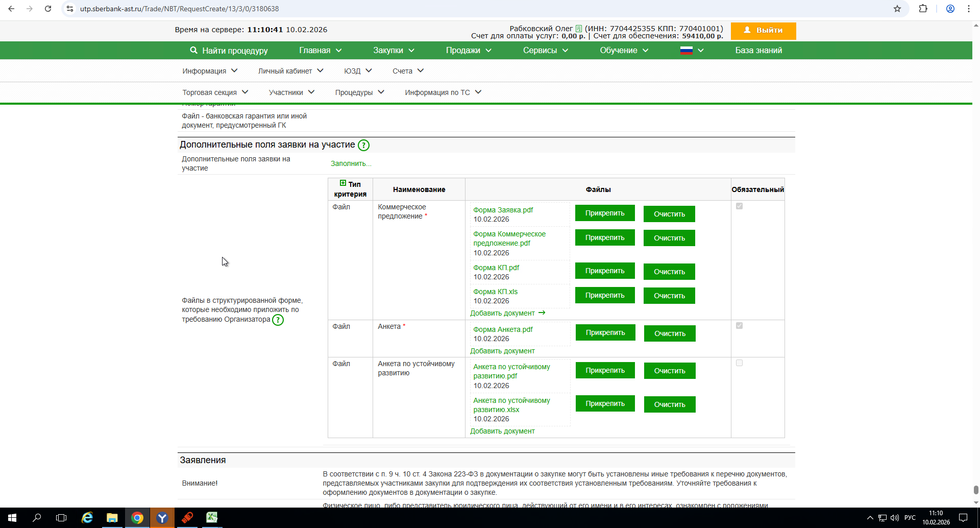Open browser extensions puzzle icon
This screenshot has width=980, height=528.
click(x=923, y=9)
